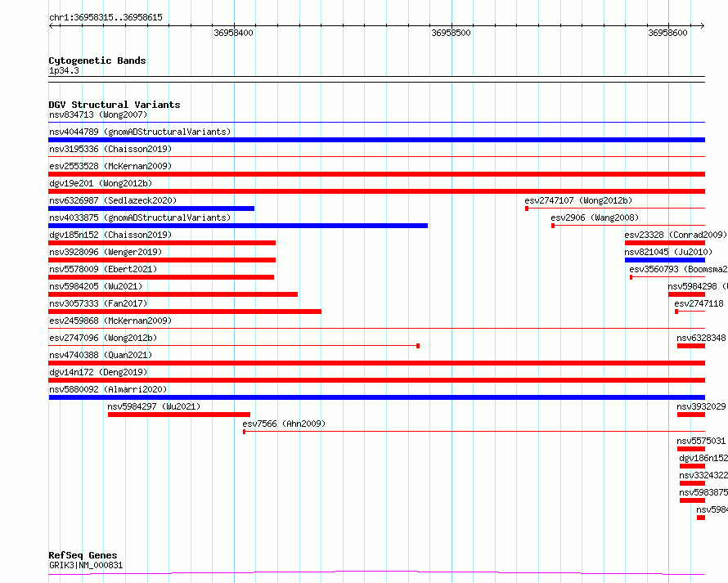
Task: Click start marker of esv2906 variant
Action: [x=553, y=226]
